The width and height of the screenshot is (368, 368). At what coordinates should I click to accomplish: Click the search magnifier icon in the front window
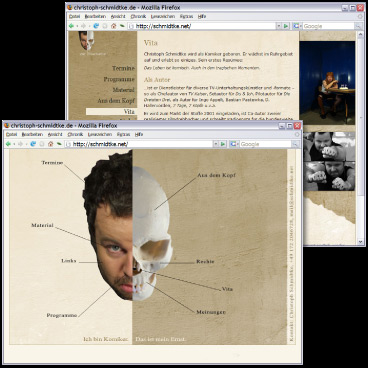pos(295,144)
